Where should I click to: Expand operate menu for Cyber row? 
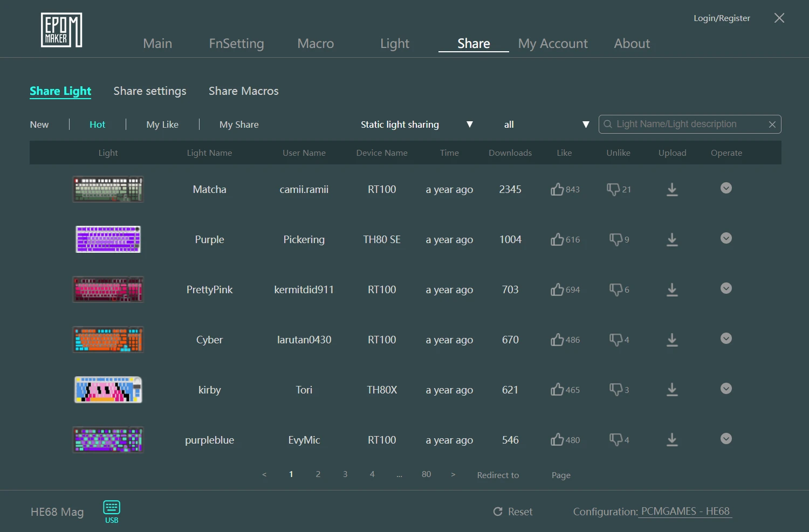click(726, 338)
